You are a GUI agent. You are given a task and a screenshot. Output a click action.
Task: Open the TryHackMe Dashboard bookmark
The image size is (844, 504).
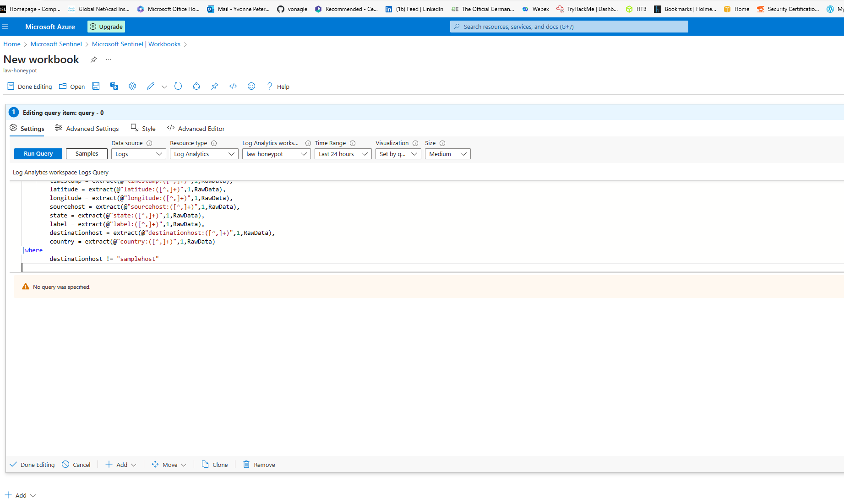pos(587,9)
